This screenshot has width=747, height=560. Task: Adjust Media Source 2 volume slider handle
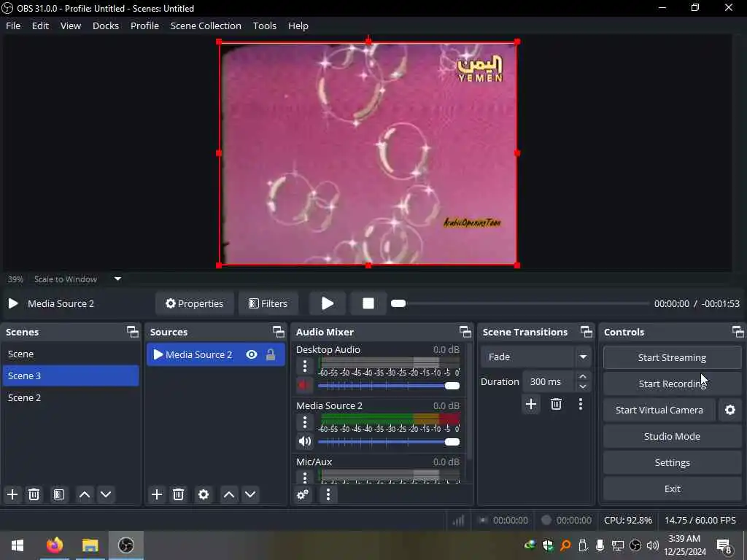pos(452,442)
